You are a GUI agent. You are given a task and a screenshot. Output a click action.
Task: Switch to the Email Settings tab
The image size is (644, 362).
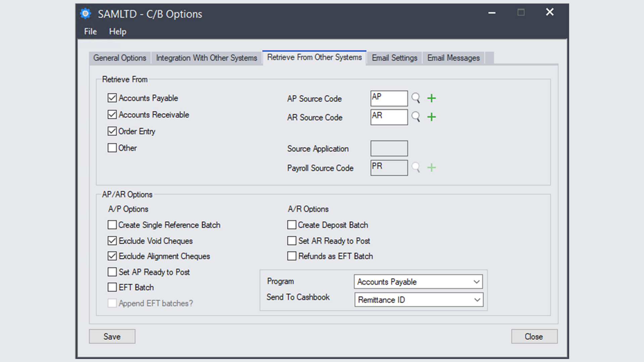(394, 58)
